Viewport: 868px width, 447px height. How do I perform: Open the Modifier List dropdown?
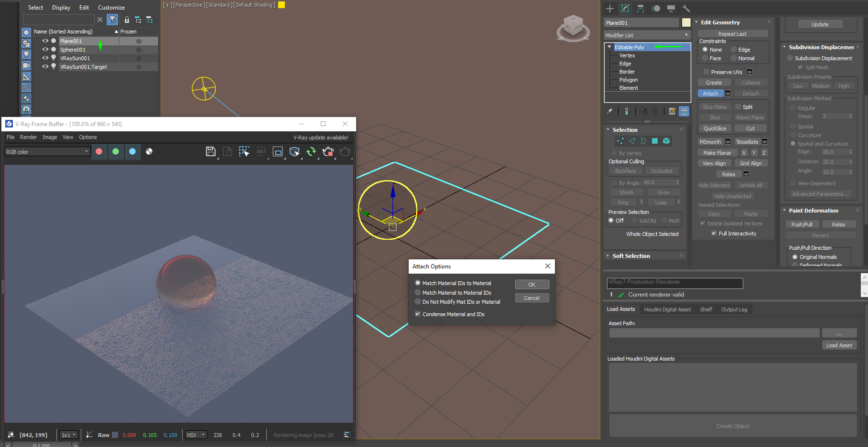click(647, 35)
